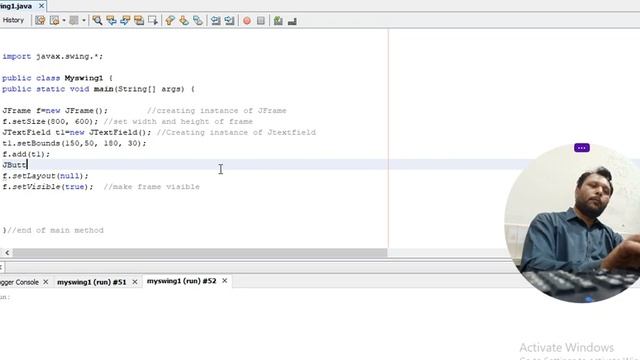Click the Last Edit toolbar icon
The width and height of the screenshot is (640, 360).
[40, 20]
